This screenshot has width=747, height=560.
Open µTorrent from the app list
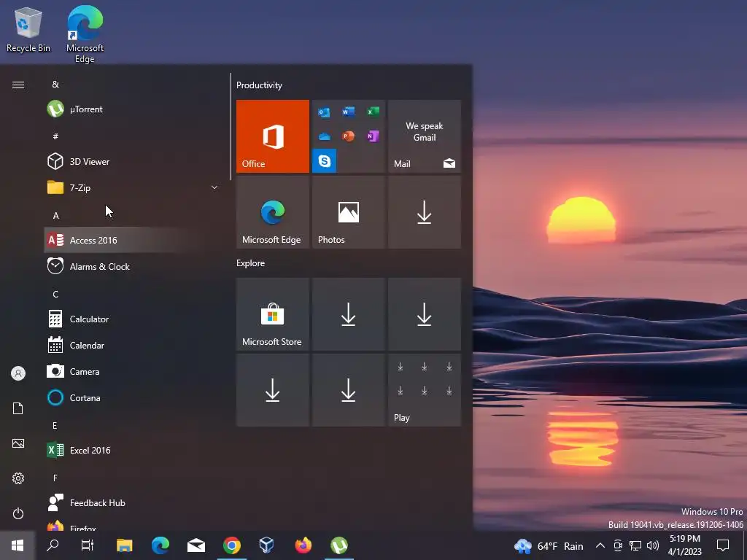tap(131, 109)
